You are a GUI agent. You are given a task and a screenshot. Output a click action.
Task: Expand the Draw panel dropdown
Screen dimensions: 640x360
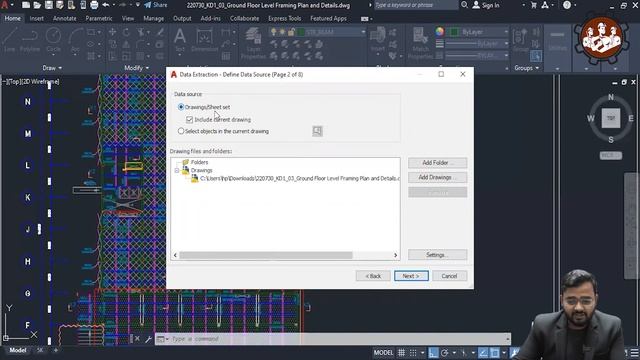click(x=52, y=68)
